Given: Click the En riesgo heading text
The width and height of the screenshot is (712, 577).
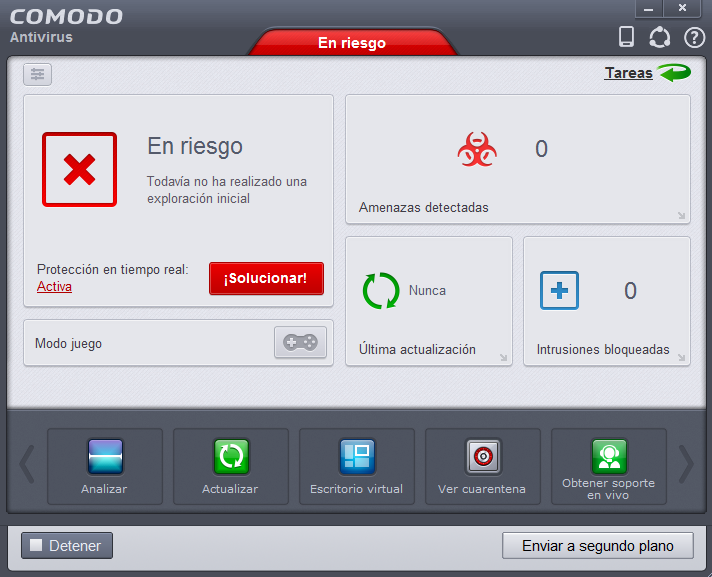Looking at the screenshot, I should point(195,147).
